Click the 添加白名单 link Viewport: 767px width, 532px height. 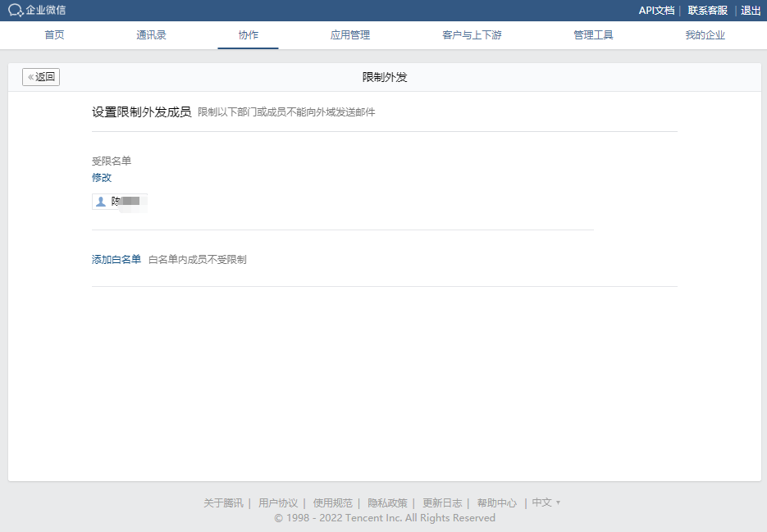tap(116, 260)
